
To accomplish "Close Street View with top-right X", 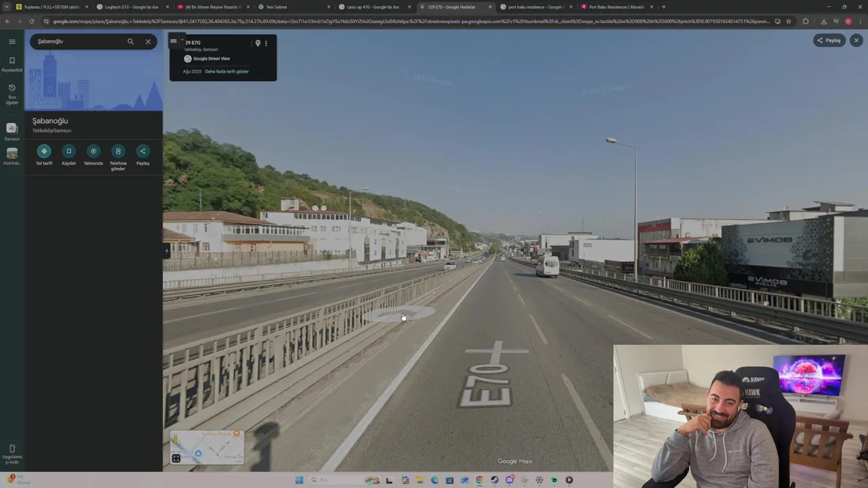I will click(856, 40).
